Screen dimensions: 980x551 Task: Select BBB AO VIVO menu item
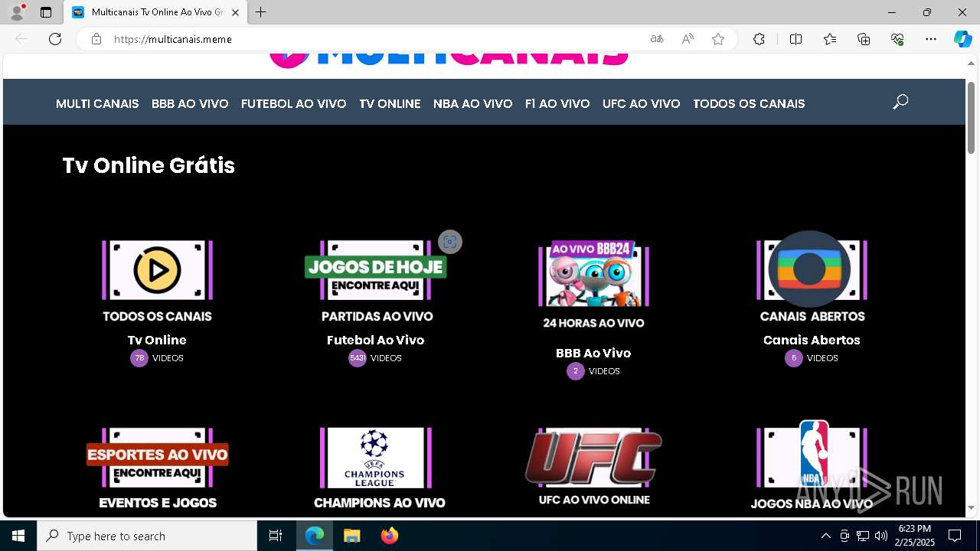click(x=190, y=103)
